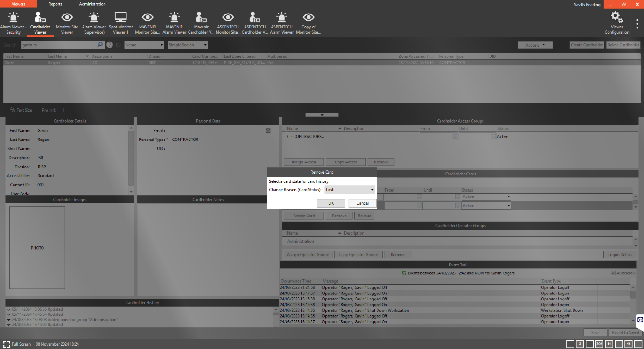Click the cardholder PHOTO placeholder
Screen dimensions: 644x349
click(37, 248)
